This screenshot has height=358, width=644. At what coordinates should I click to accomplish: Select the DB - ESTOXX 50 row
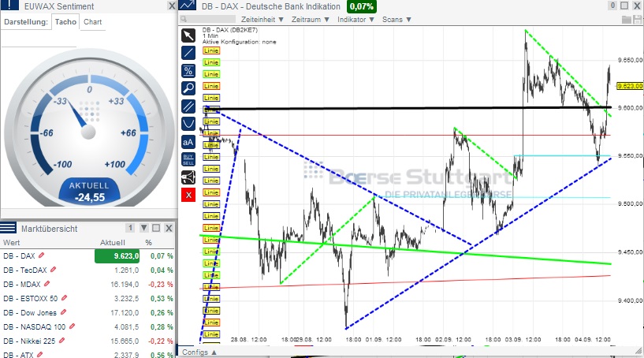point(88,298)
